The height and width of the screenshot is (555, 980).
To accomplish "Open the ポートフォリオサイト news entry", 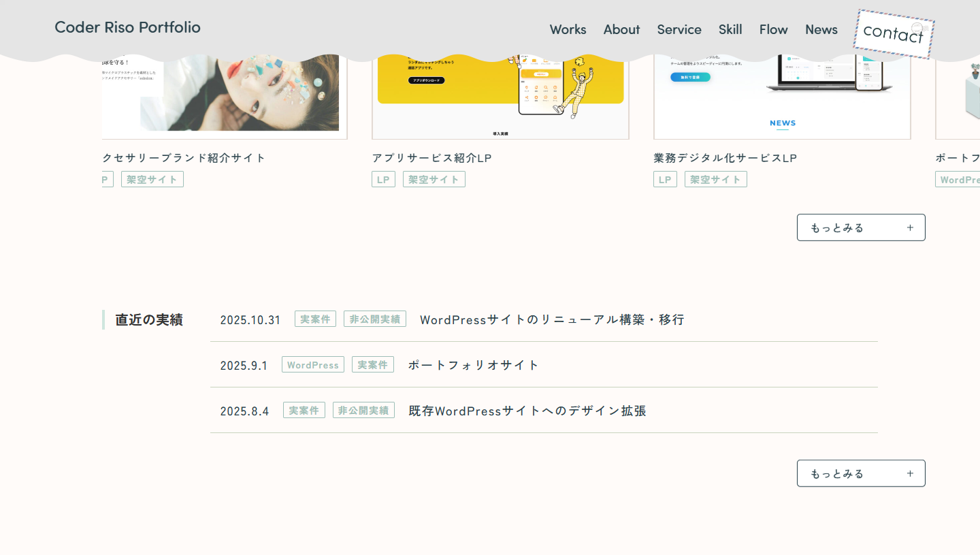I will pyautogui.click(x=472, y=364).
